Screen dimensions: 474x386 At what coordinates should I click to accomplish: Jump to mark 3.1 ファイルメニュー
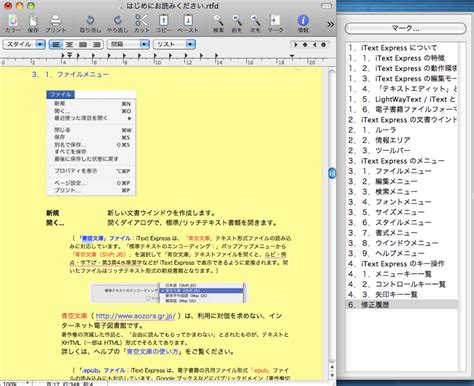point(402,171)
